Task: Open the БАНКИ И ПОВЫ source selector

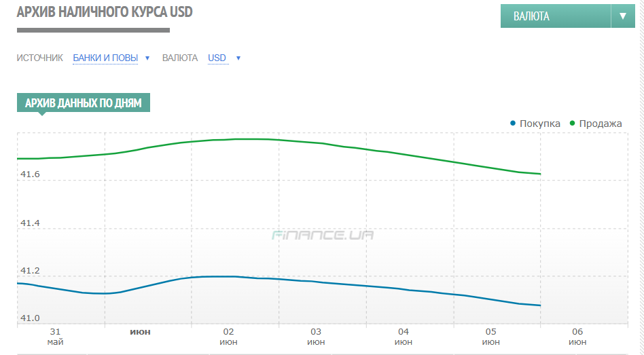Action: click(x=105, y=58)
